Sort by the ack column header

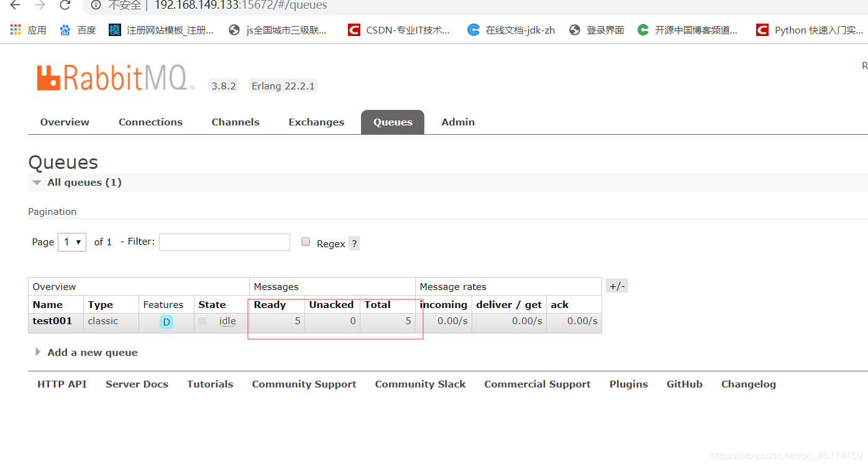pos(559,304)
